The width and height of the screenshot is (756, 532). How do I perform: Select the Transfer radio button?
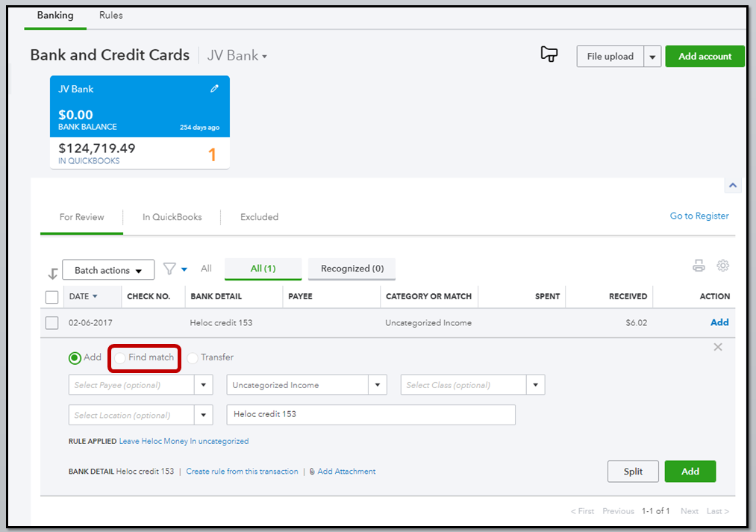(193, 358)
